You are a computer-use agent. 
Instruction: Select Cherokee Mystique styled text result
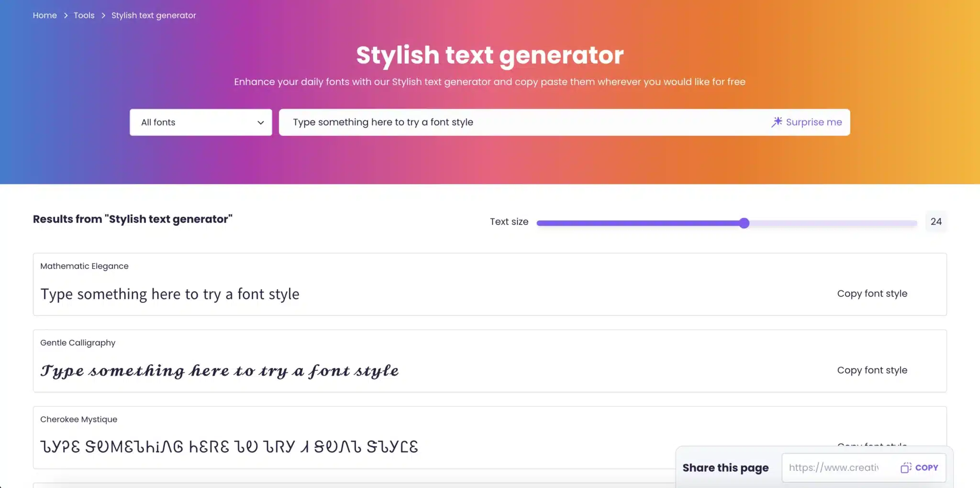coord(229,447)
